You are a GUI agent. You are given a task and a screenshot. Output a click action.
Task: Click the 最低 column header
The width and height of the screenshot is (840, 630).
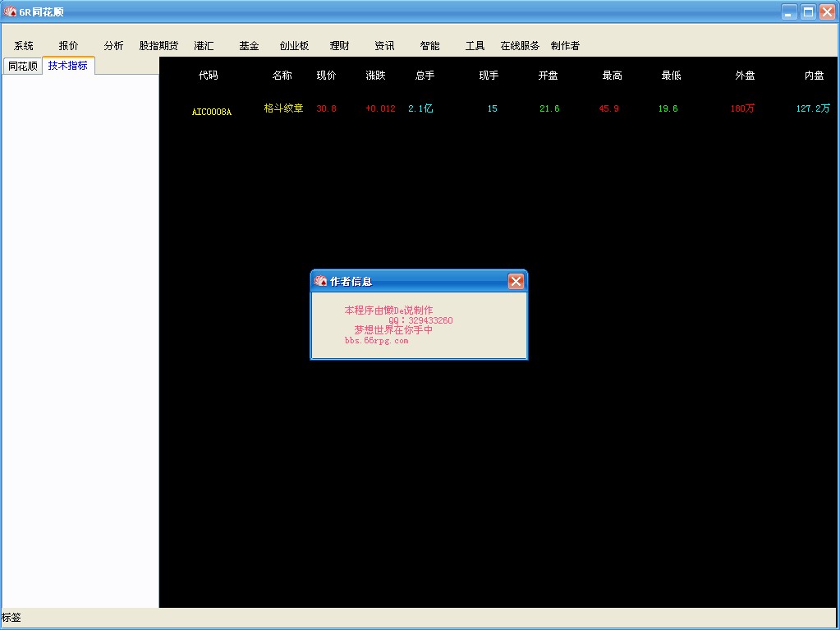[671, 76]
